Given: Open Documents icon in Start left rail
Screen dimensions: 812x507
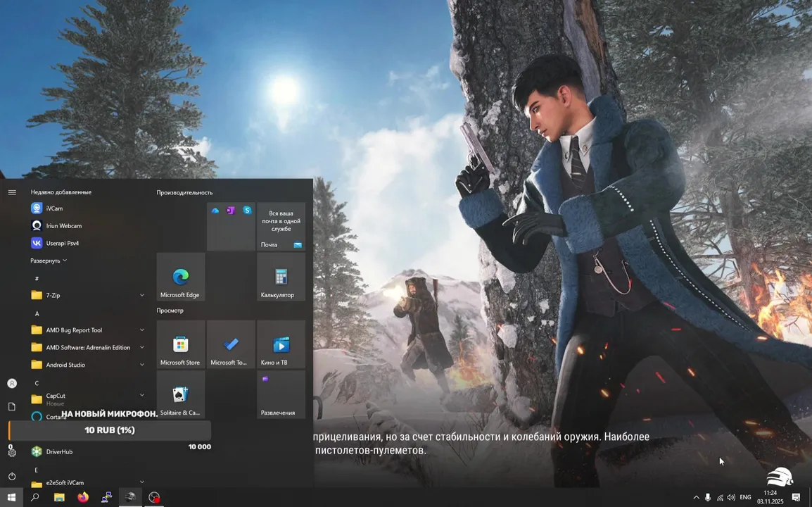Looking at the screenshot, I should [12, 406].
